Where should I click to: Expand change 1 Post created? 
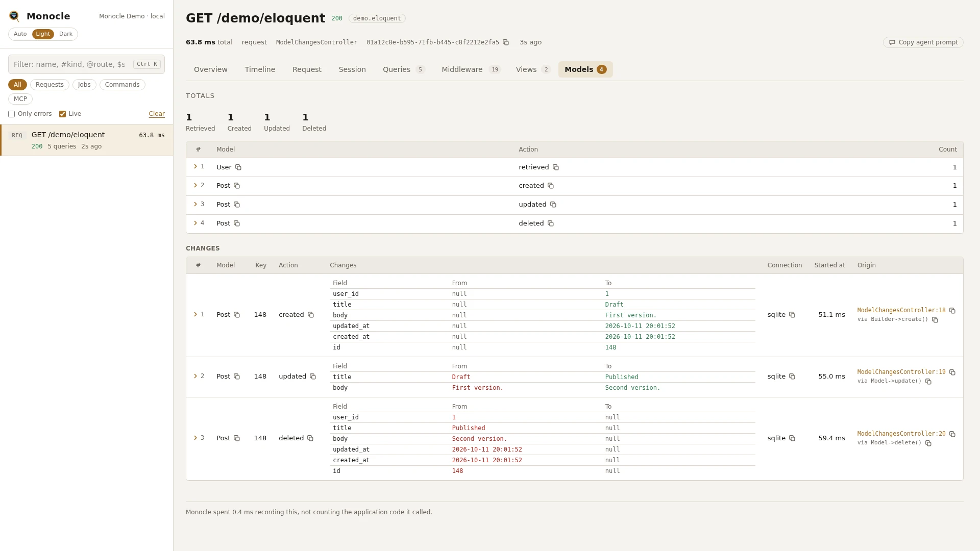point(195,315)
